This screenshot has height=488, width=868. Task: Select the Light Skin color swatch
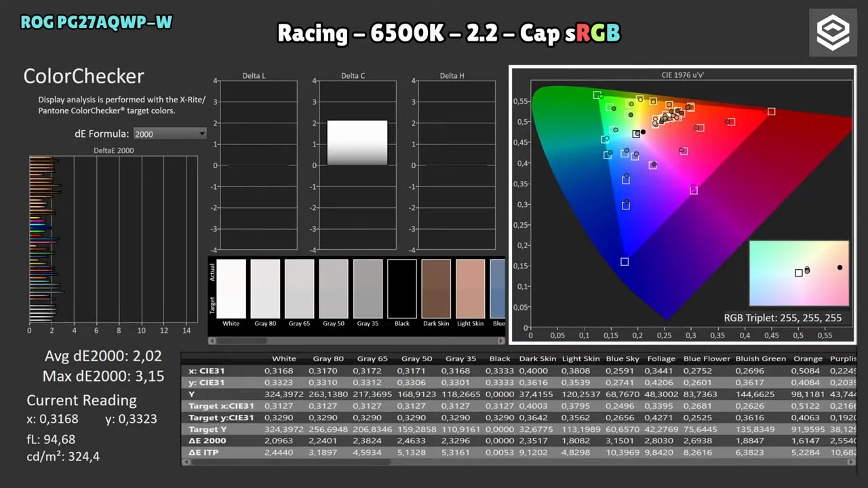pos(471,289)
